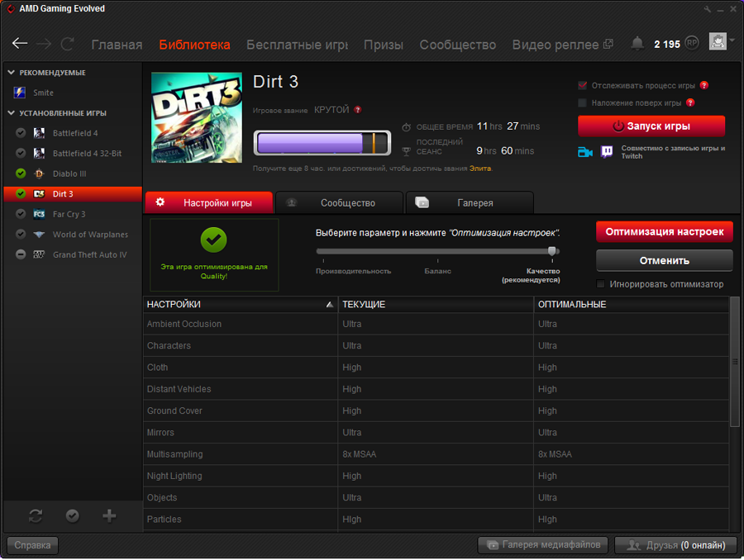
Task: Toggle Battlefield 4 optimization status check
Action: (x=21, y=133)
